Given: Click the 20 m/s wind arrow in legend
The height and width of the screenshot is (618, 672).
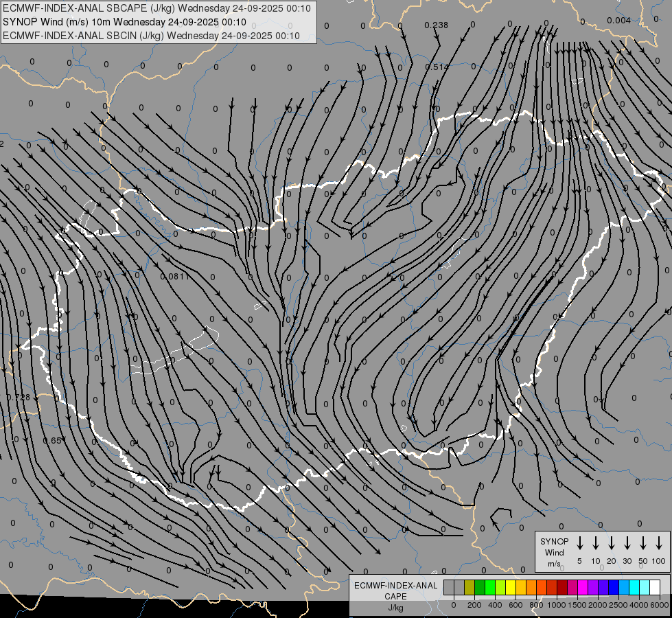Looking at the screenshot, I should point(611,543).
